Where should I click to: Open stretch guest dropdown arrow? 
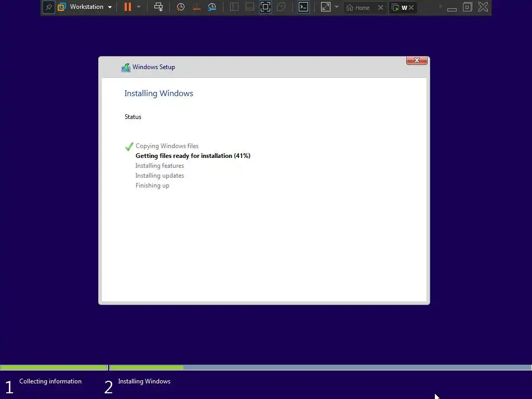point(337,7)
